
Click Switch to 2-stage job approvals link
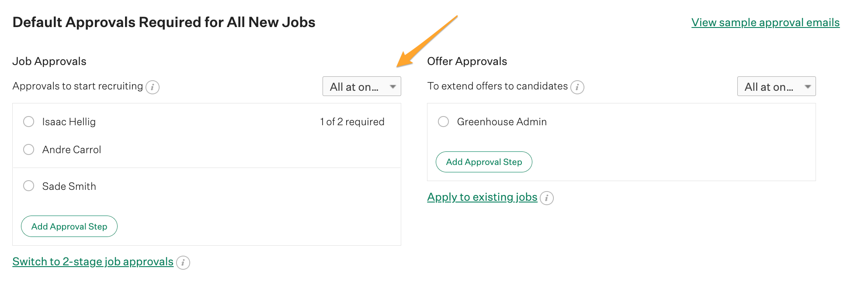93,262
